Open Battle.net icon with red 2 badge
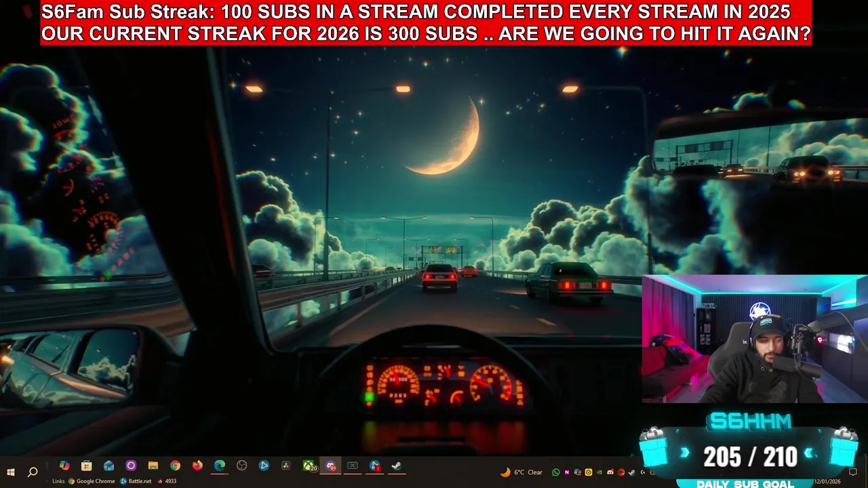This screenshot has height=488, width=868. point(374,466)
